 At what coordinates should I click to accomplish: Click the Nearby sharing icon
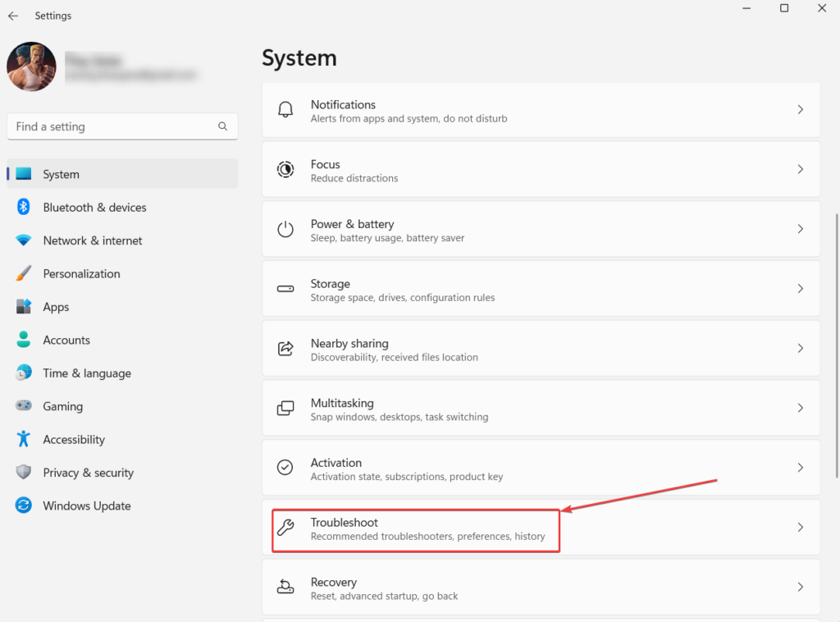[285, 349]
